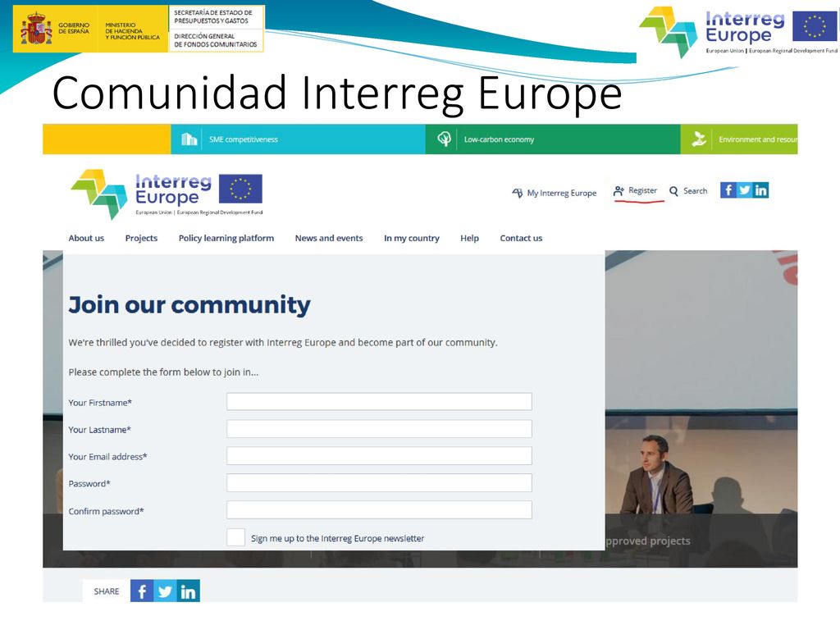The height and width of the screenshot is (630, 840).
Task: Open the Help menu
Action: click(469, 238)
